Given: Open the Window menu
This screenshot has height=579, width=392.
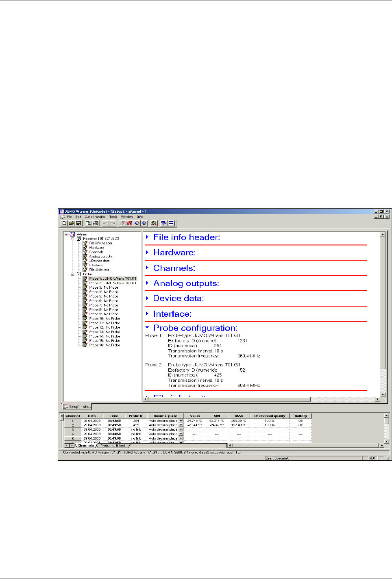Looking at the screenshot, I should point(127,217).
